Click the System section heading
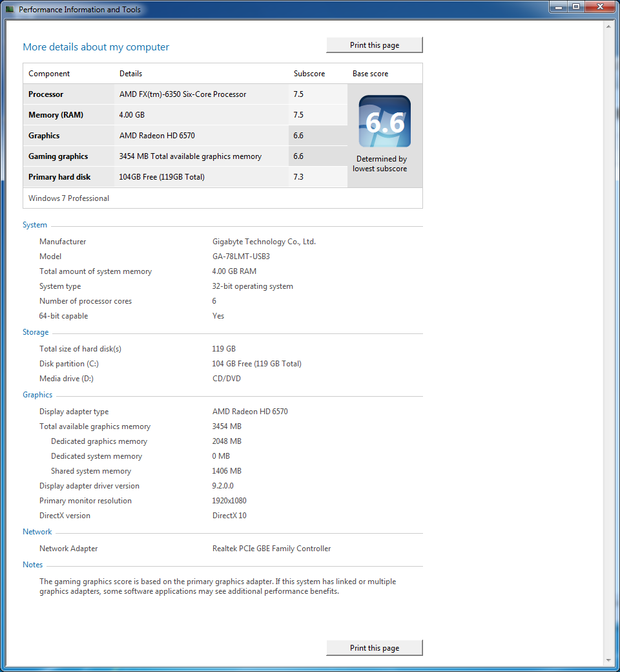The image size is (620, 672). (x=35, y=225)
